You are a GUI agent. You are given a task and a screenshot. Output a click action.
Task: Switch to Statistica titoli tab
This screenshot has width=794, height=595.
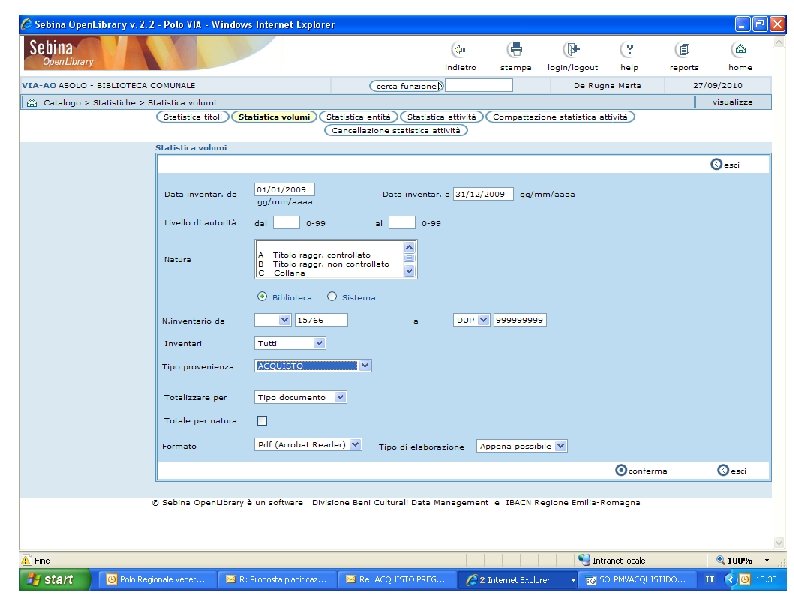click(x=192, y=117)
